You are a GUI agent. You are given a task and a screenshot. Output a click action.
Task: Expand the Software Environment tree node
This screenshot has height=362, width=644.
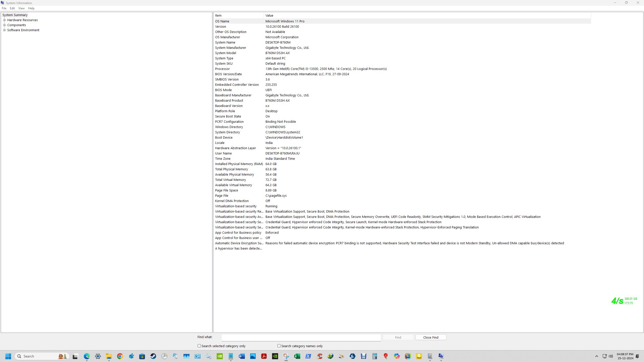pos(4,30)
